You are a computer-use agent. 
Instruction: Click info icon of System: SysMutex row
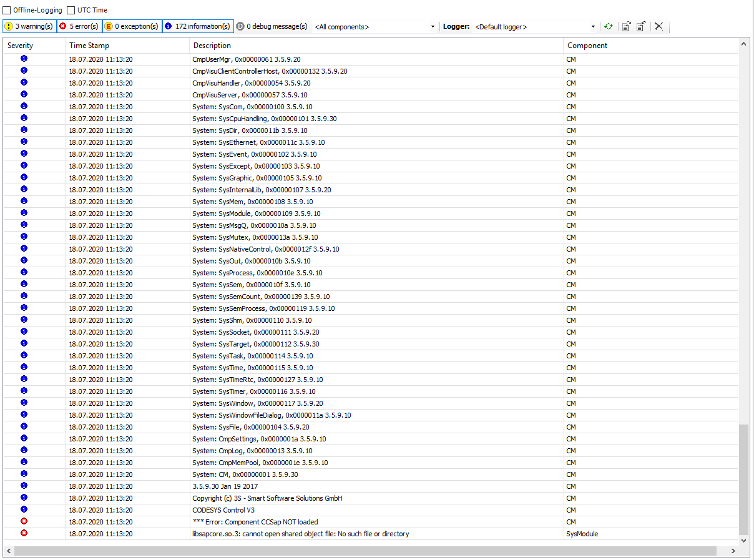click(x=24, y=237)
